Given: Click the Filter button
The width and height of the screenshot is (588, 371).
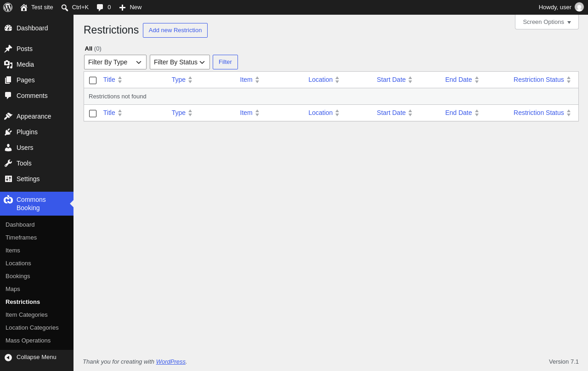Looking at the screenshot, I should point(225,62).
